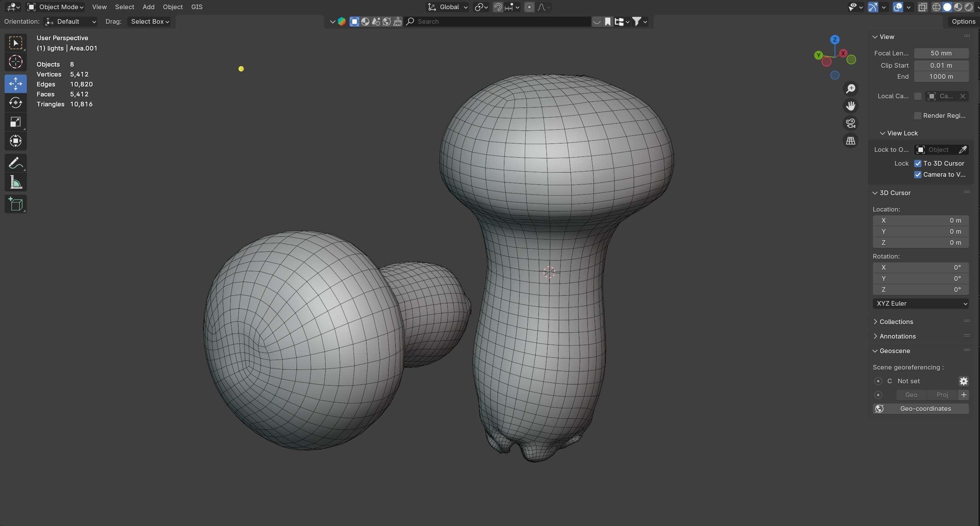The width and height of the screenshot is (980, 526).
Task: Switch orthographic perspective grid icon
Action: (x=850, y=141)
